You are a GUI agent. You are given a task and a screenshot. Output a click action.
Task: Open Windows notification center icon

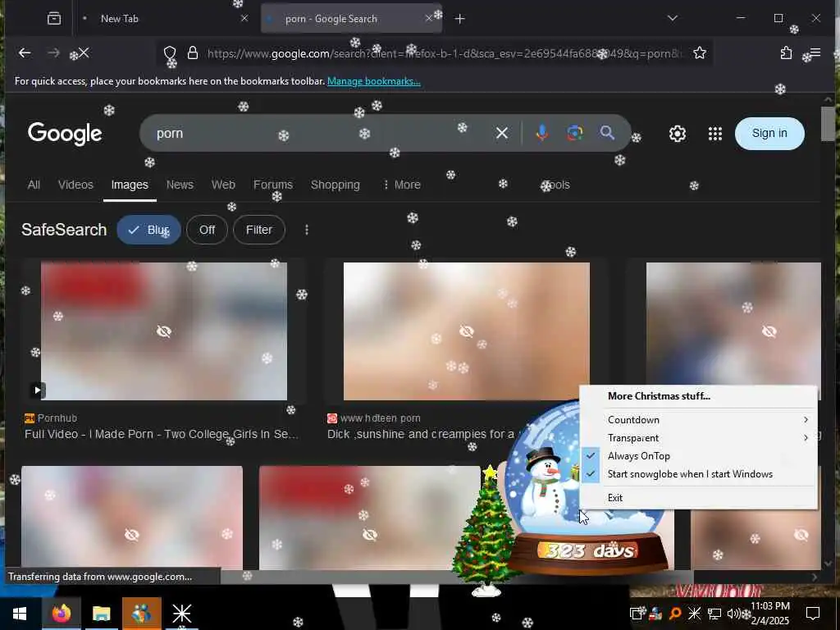pyautogui.click(x=813, y=614)
